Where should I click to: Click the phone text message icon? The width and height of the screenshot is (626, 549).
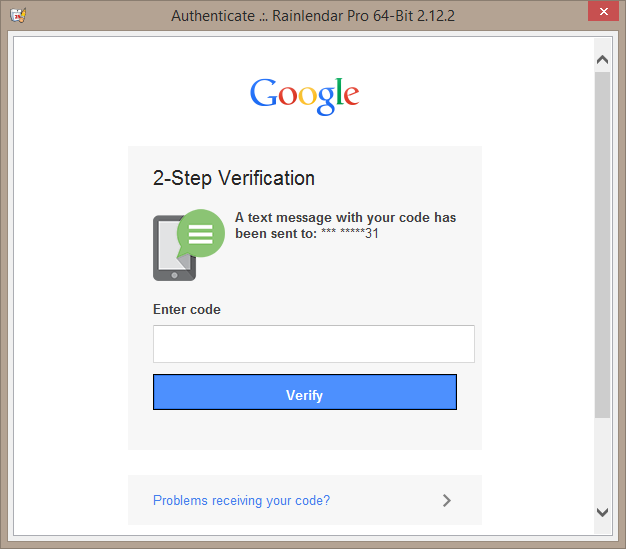[x=189, y=245]
